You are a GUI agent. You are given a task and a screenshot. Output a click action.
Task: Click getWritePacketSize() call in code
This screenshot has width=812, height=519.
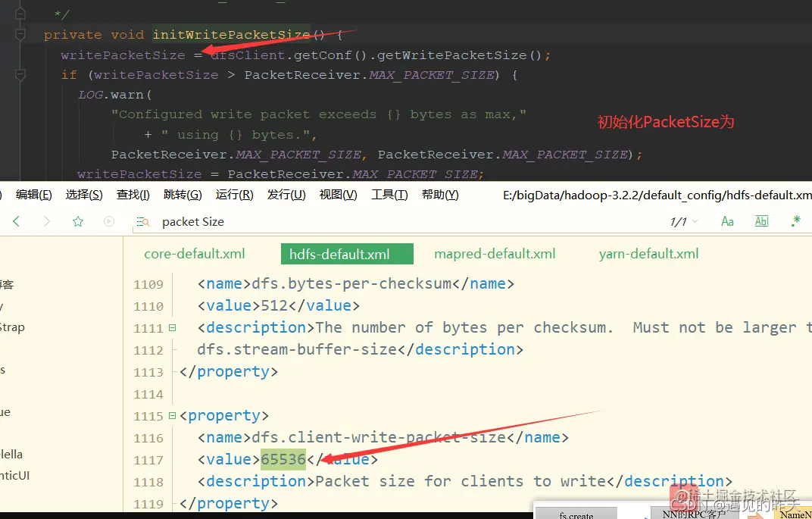[x=459, y=55]
